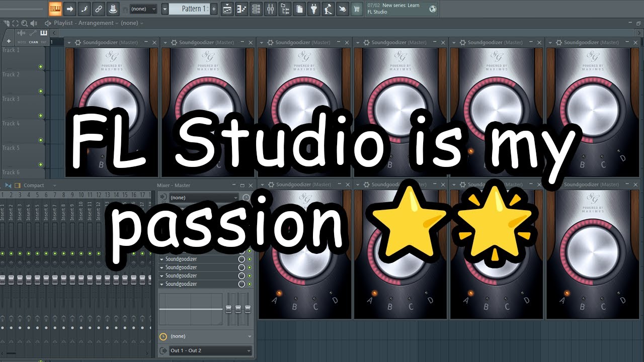Click the orange square icon next to Compact
The height and width of the screenshot is (362, 644).
[x=18, y=186]
